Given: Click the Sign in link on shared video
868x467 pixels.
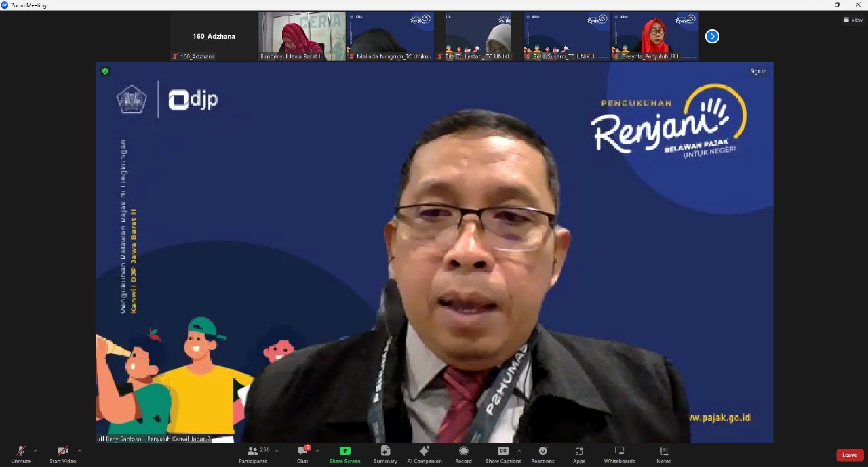Looking at the screenshot, I should click(x=757, y=71).
